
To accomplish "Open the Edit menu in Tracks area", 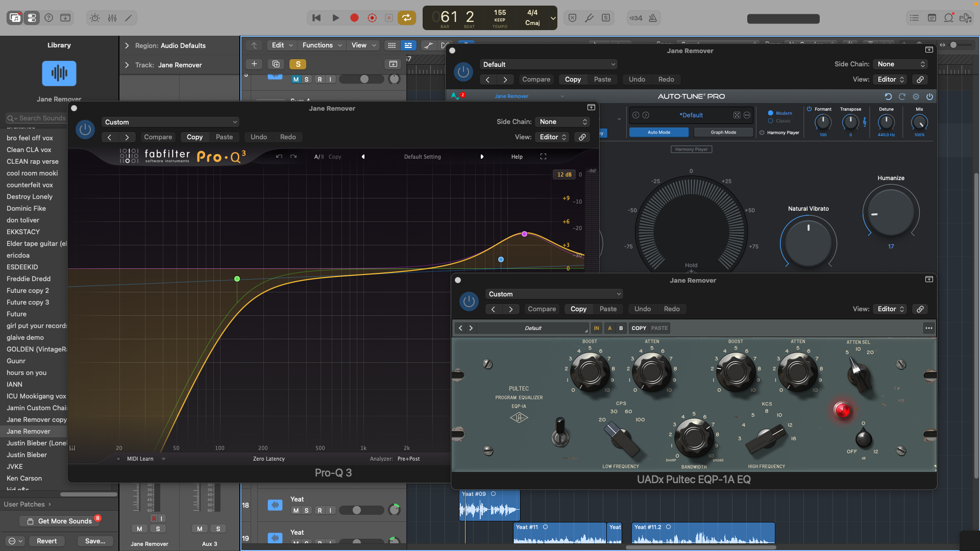I will pyautogui.click(x=282, y=45).
